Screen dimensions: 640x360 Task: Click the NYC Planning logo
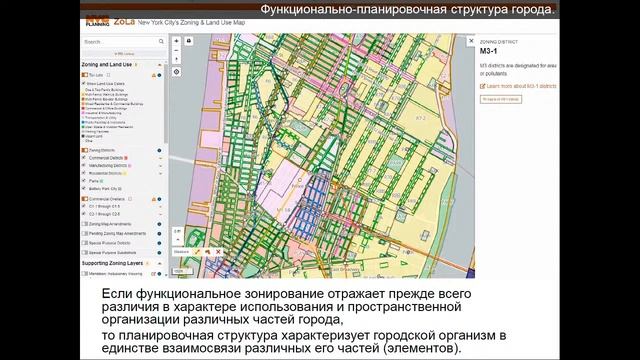coord(97,22)
